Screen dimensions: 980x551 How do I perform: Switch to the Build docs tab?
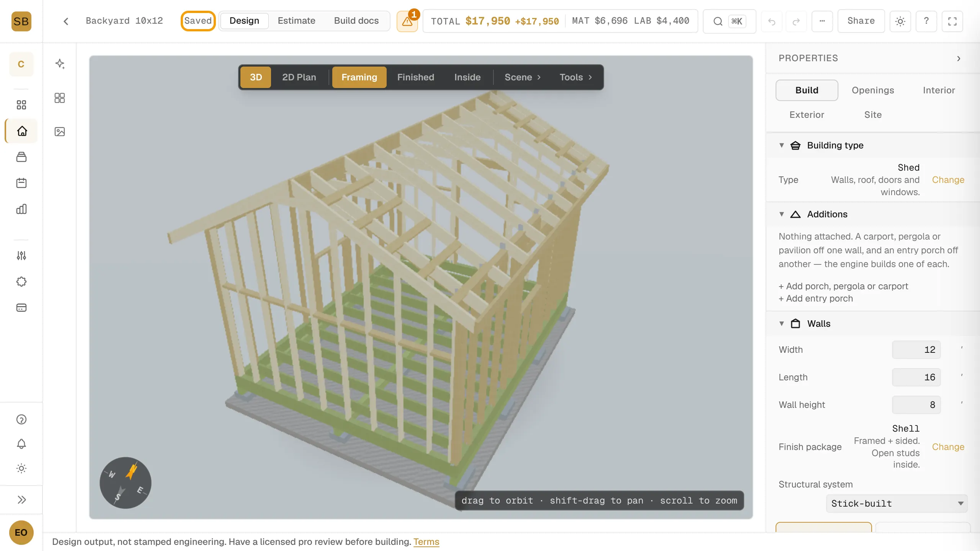click(x=356, y=21)
